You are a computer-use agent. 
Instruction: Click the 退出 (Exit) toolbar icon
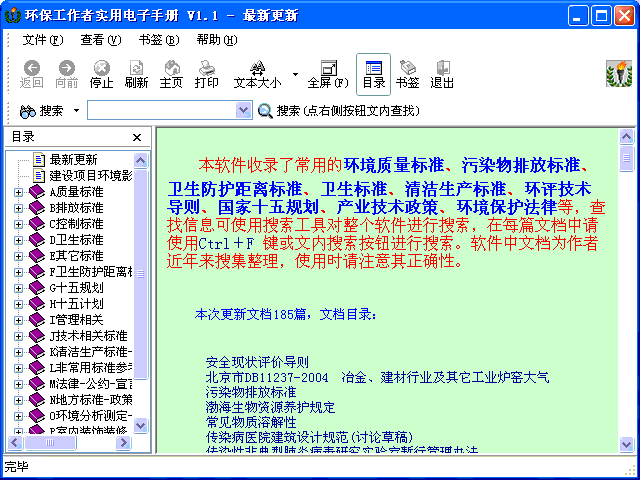point(441,74)
